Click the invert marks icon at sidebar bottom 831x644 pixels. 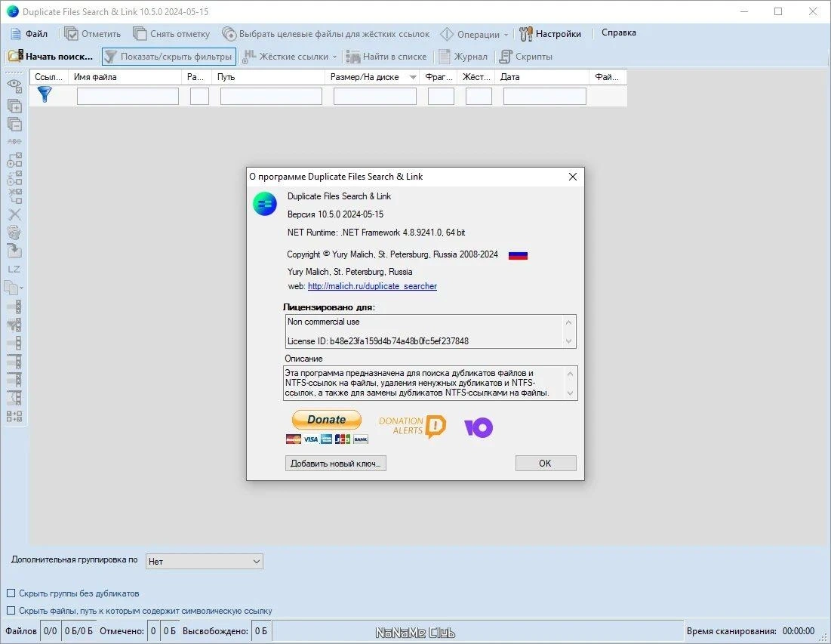[x=14, y=416]
